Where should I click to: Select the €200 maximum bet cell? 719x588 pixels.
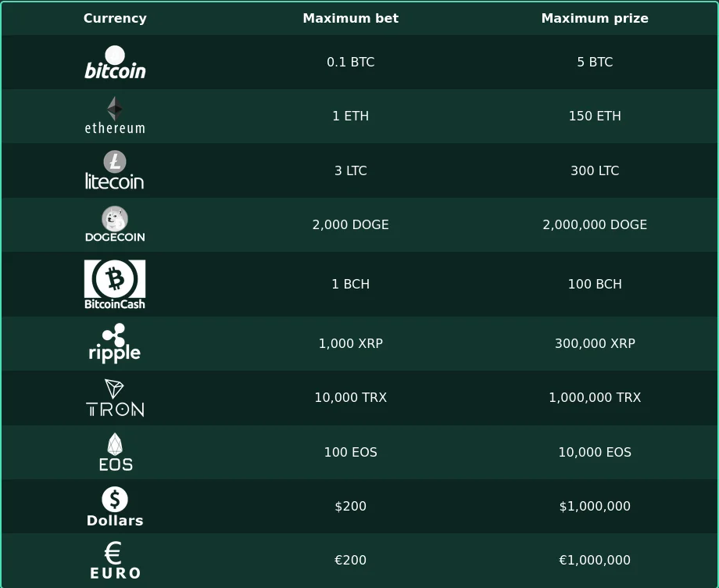point(351,560)
